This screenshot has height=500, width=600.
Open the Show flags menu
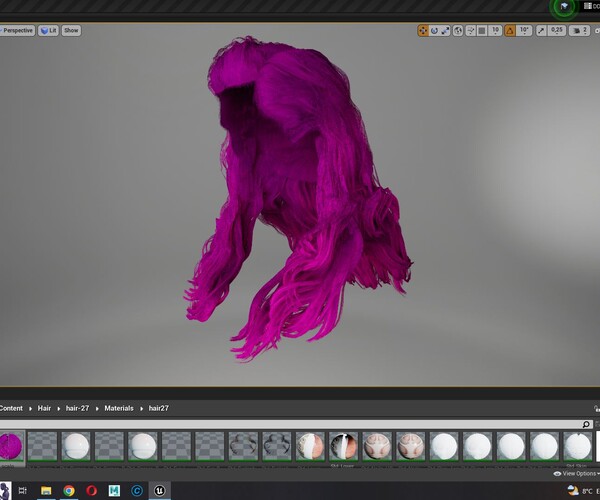tap(71, 31)
